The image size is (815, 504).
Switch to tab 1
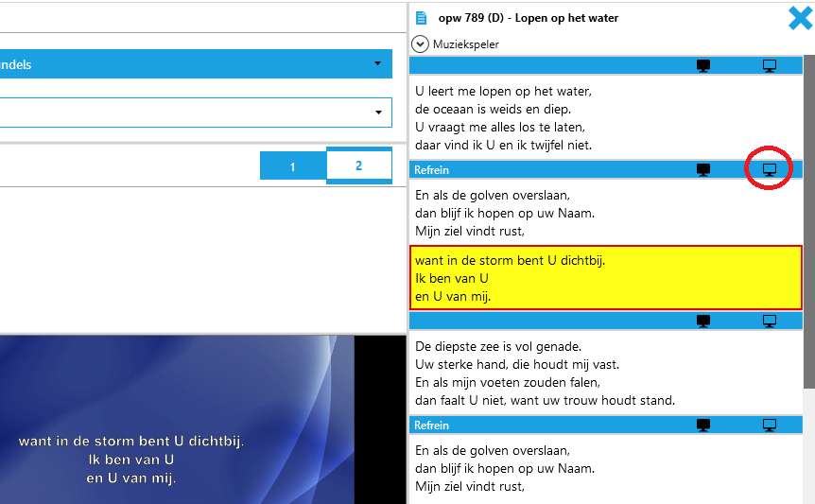pos(293,166)
